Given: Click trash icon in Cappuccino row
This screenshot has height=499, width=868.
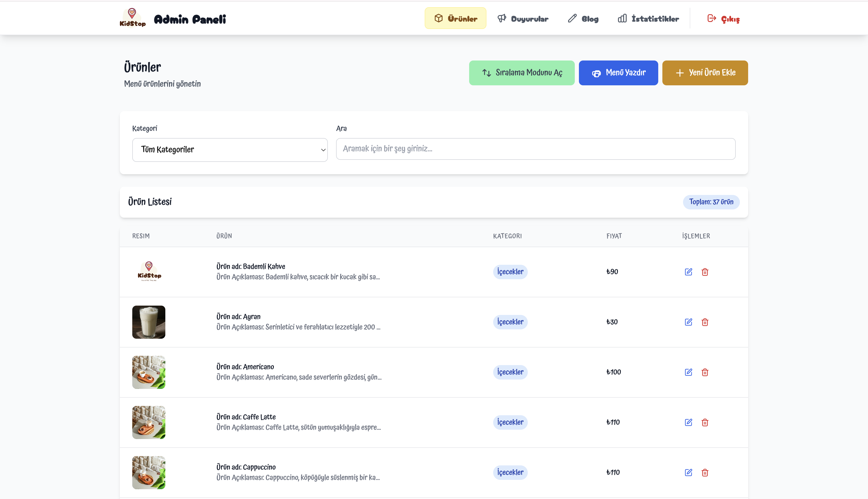Looking at the screenshot, I should coord(705,473).
